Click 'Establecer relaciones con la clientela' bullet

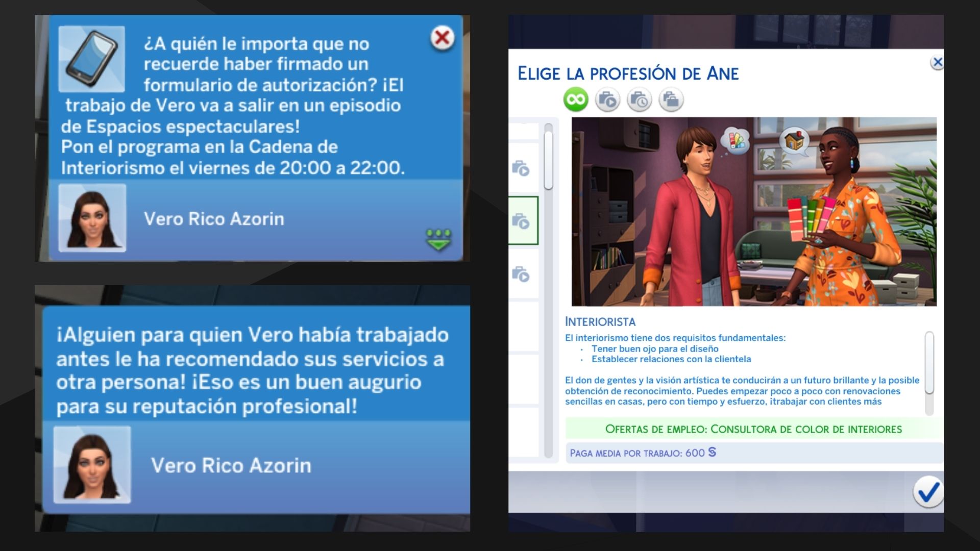pyautogui.click(x=671, y=359)
